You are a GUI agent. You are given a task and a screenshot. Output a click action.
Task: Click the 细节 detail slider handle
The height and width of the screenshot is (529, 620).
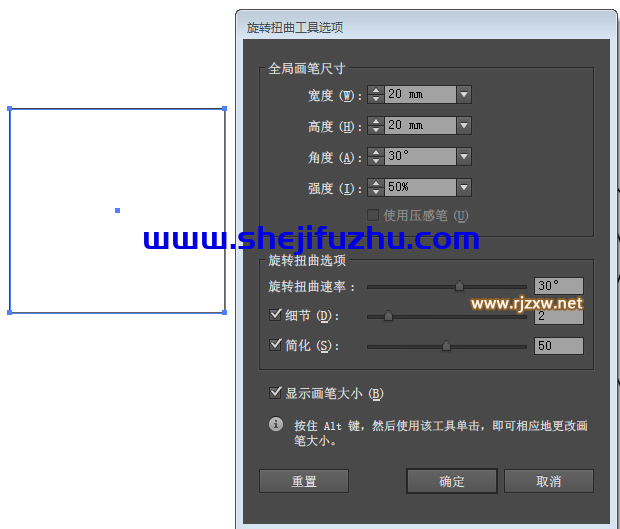[388, 316]
